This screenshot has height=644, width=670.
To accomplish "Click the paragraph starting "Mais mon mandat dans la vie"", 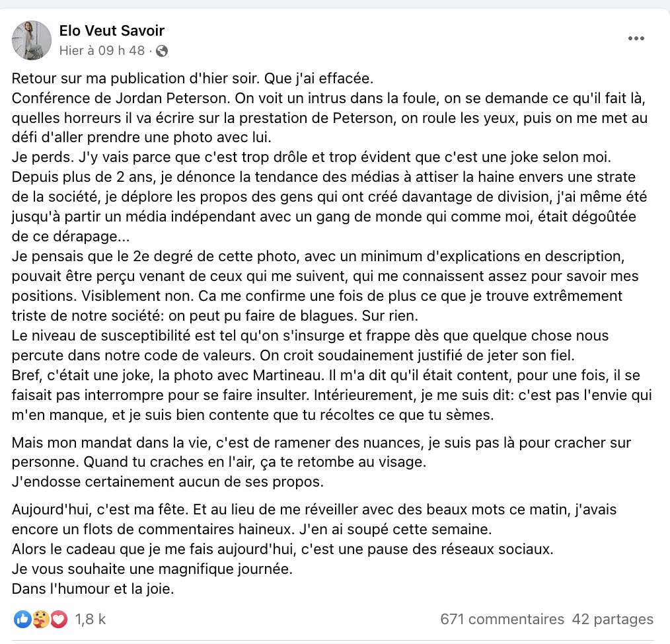I will [321, 462].
